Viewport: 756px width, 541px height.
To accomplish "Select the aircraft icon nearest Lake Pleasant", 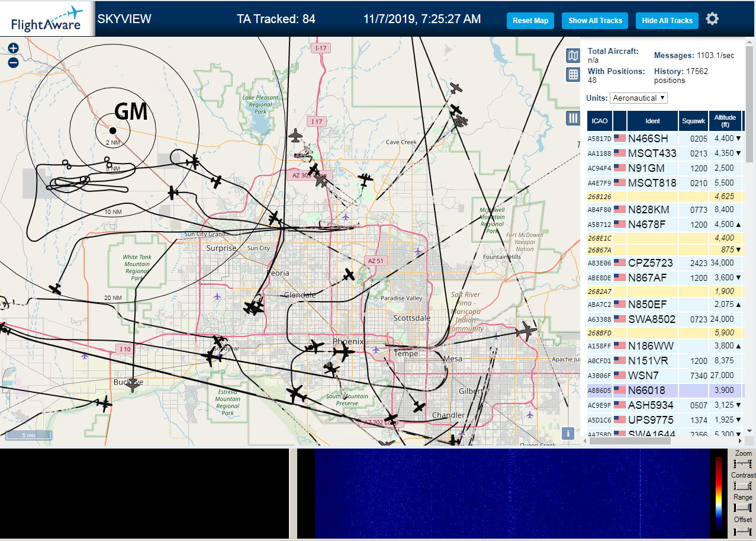I will click(295, 136).
